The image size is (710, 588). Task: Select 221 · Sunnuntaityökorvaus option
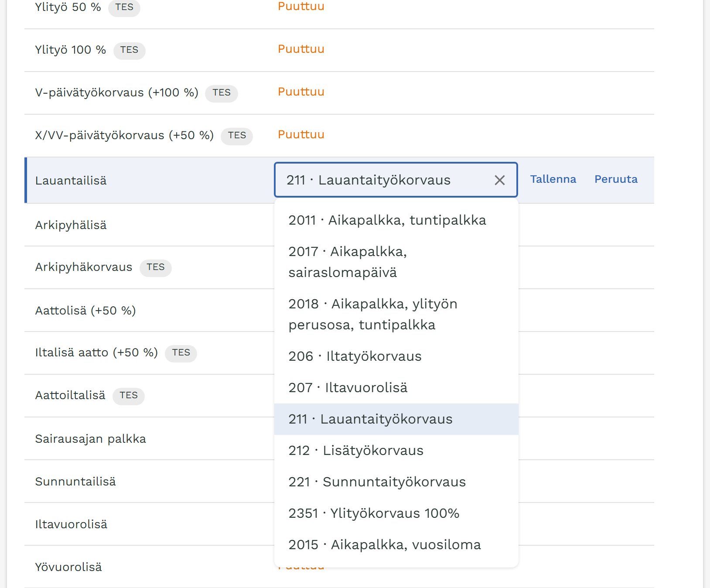(396, 482)
